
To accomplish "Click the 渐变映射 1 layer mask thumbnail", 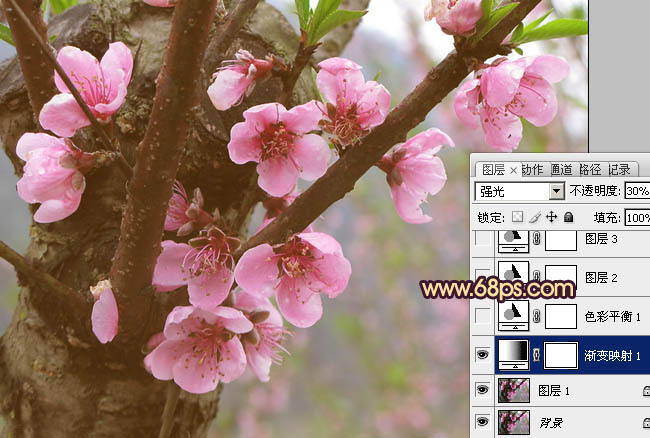I will tap(560, 354).
